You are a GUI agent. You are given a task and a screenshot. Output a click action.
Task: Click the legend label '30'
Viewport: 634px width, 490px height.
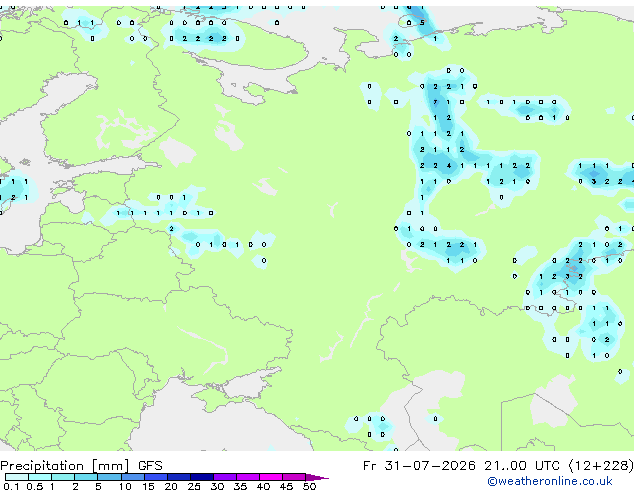click(217, 486)
